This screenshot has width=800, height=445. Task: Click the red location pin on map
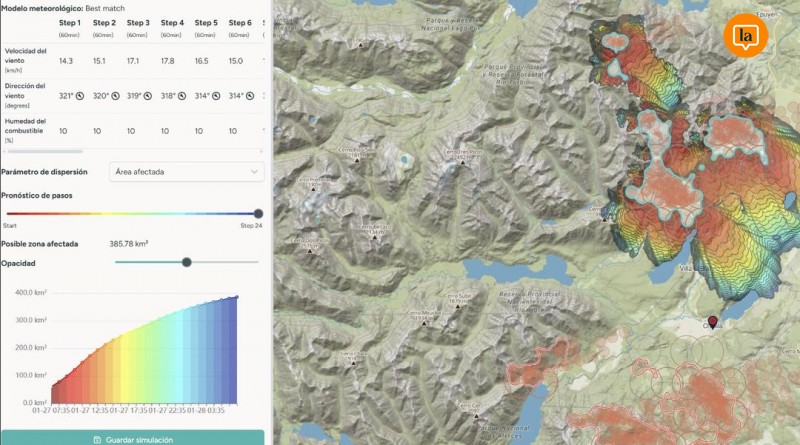pyautogui.click(x=712, y=322)
